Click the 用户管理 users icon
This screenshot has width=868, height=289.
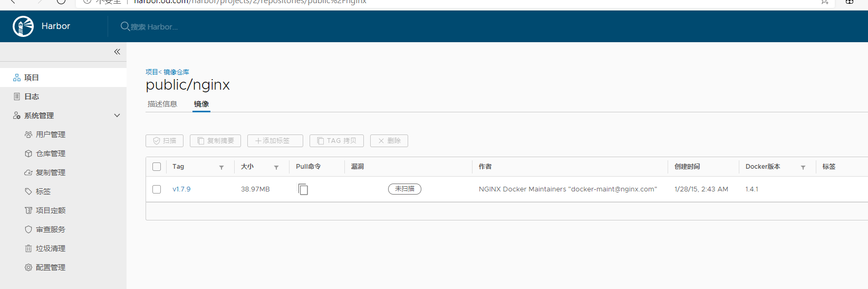28,134
